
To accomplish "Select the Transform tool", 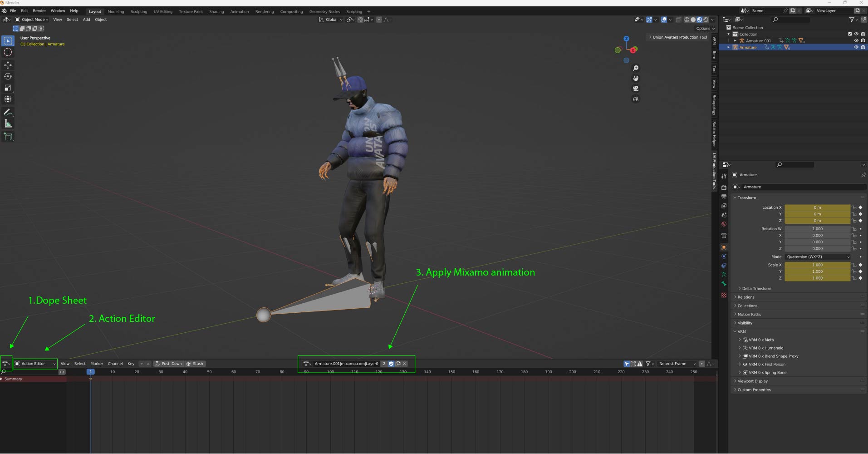I will pos(8,99).
